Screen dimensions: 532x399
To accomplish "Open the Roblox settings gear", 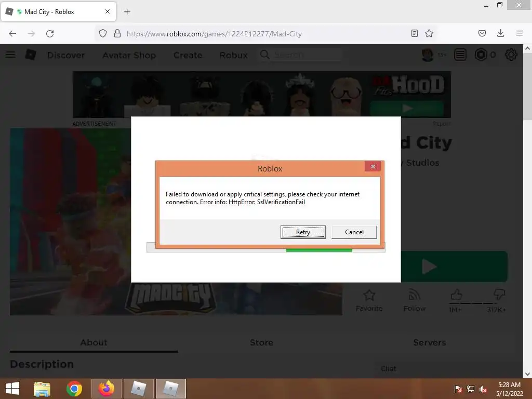I will pos(511,55).
